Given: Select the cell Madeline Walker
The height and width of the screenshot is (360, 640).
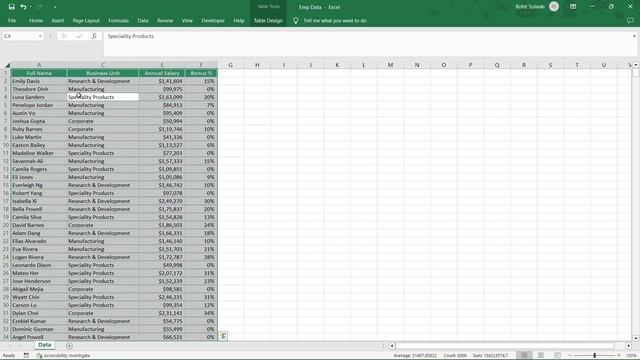Looking at the screenshot, I should (x=39, y=153).
